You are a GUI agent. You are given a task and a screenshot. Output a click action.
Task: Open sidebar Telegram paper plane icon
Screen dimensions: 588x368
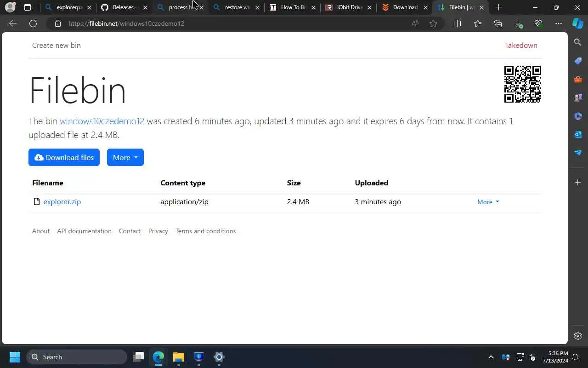tap(578, 153)
